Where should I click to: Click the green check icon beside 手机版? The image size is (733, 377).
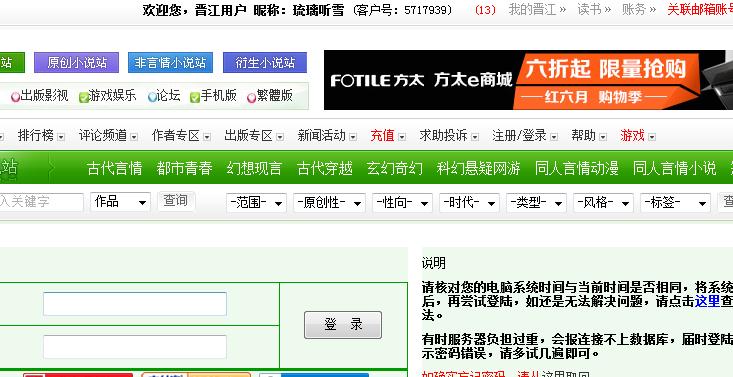(x=195, y=97)
